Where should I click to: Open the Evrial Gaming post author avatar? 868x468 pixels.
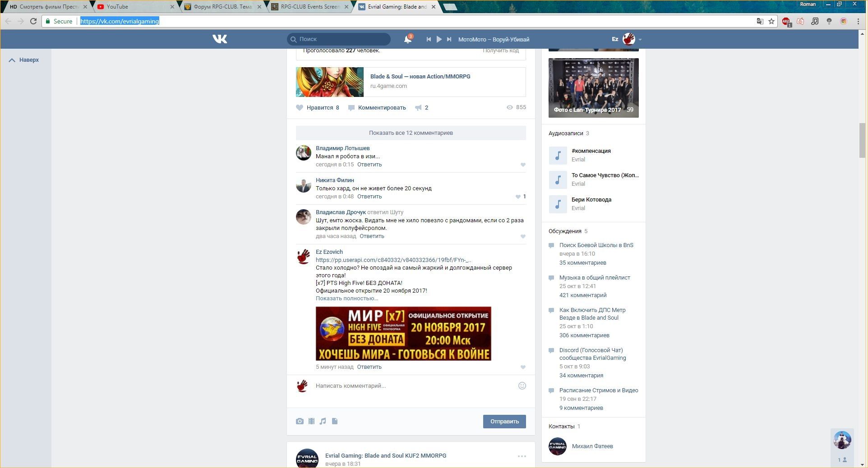tap(307, 458)
